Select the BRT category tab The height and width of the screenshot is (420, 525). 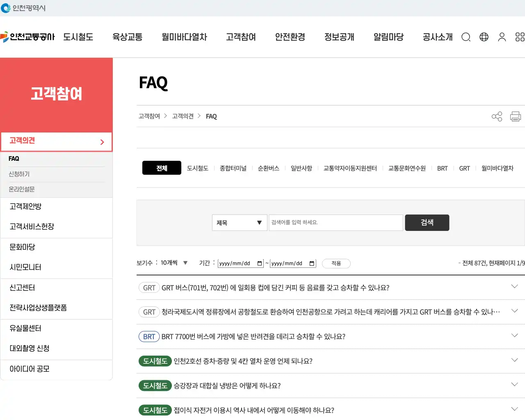tap(443, 168)
